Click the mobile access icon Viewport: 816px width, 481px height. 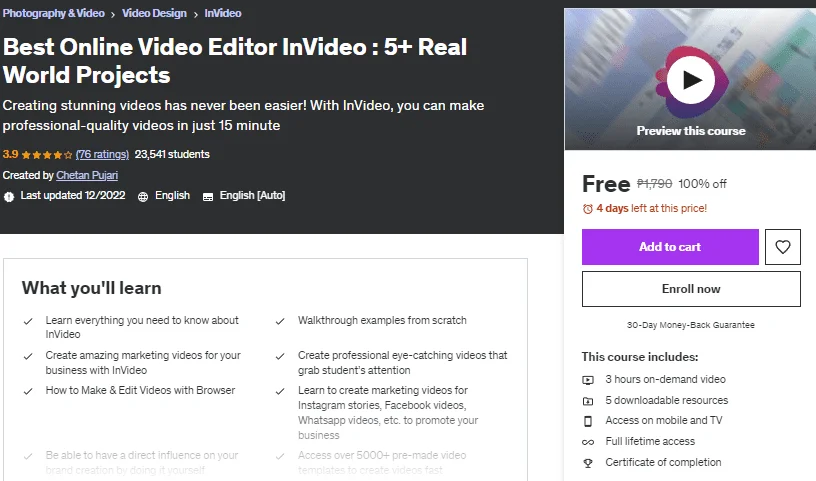pos(588,421)
